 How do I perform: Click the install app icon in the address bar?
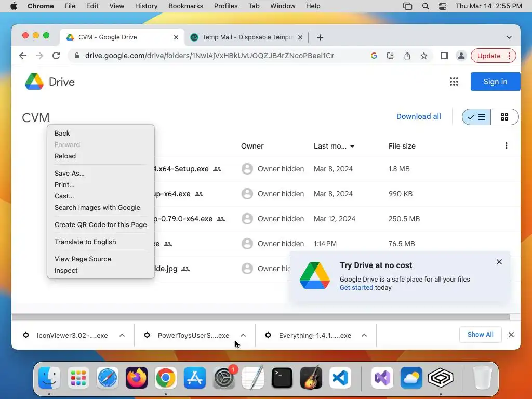[x=391, y=56]
